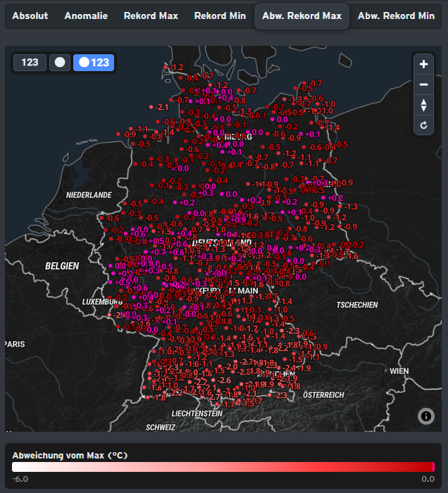Click the BELGIEN map label
Viewport: 448px width, 493px height.
(x=62, y=266)
